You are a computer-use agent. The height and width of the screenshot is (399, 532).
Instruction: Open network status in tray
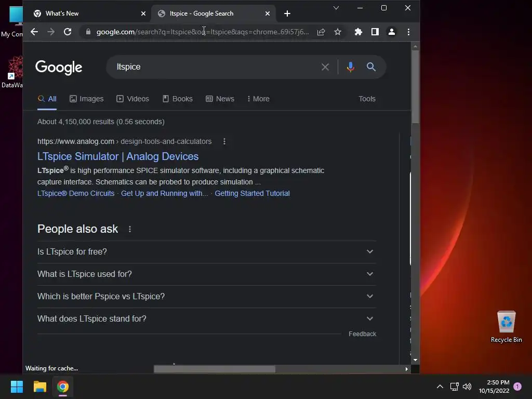pyautogui.click(x=454, y=387)
